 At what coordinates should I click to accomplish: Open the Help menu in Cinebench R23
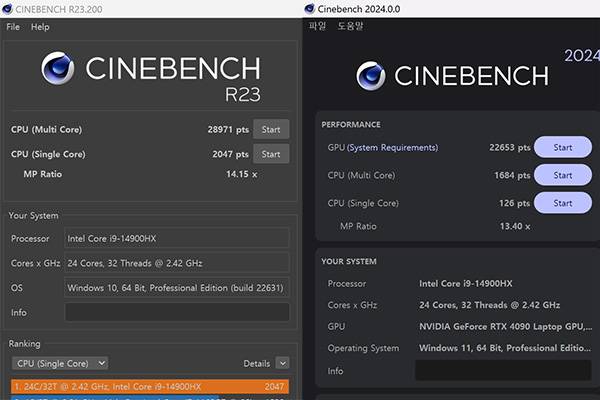pyautogui.click(x=40, y=27)
